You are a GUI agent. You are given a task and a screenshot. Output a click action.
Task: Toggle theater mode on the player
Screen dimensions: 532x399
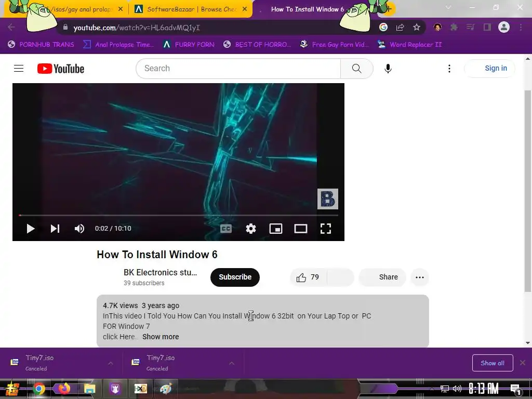pyautogui.click(x=301, y=229)
